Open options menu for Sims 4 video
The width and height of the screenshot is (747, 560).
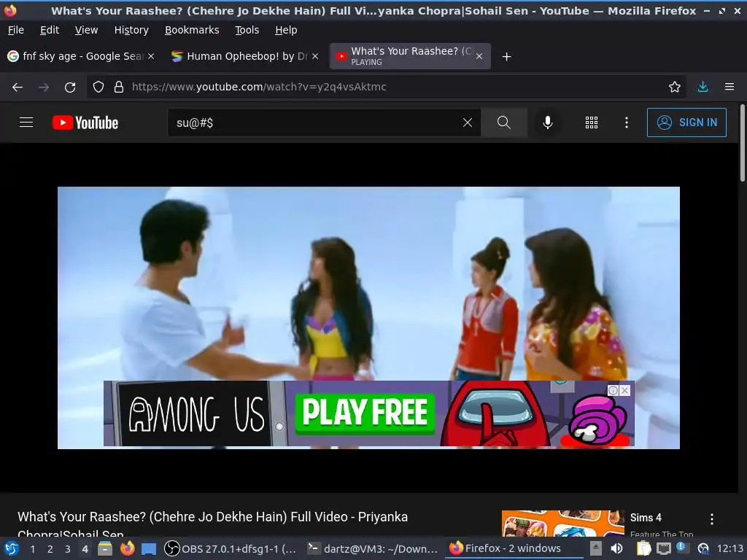click(711, 519)
